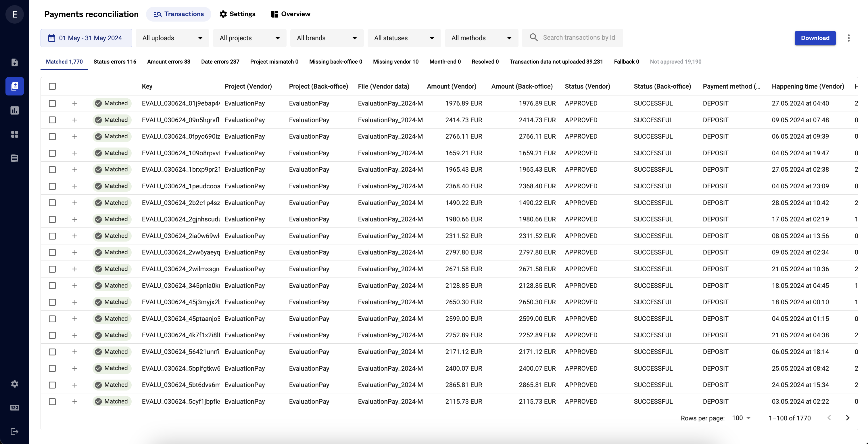The image size is (868, 444).
Task: Open the All brands dropdown
Action: (327, 38)
